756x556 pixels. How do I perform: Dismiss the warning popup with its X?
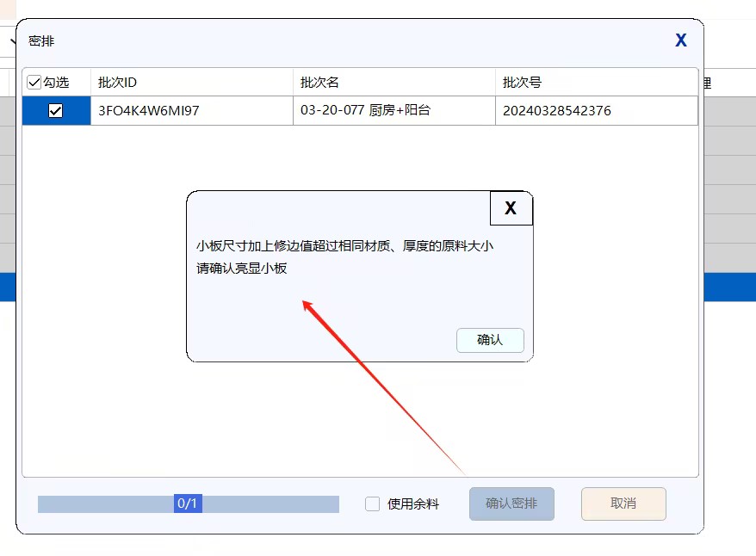pos(511,208)
